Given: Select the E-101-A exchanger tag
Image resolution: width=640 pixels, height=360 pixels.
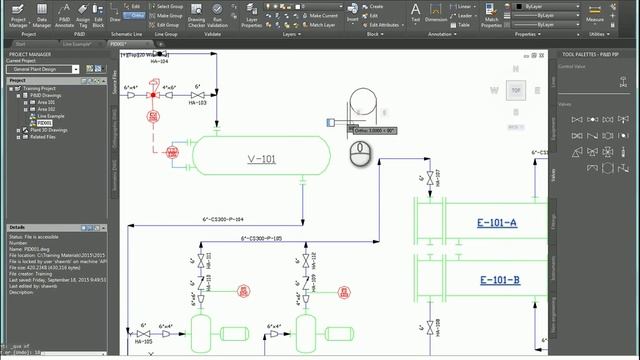Looking at the screenshot, I should pos(497,222).
